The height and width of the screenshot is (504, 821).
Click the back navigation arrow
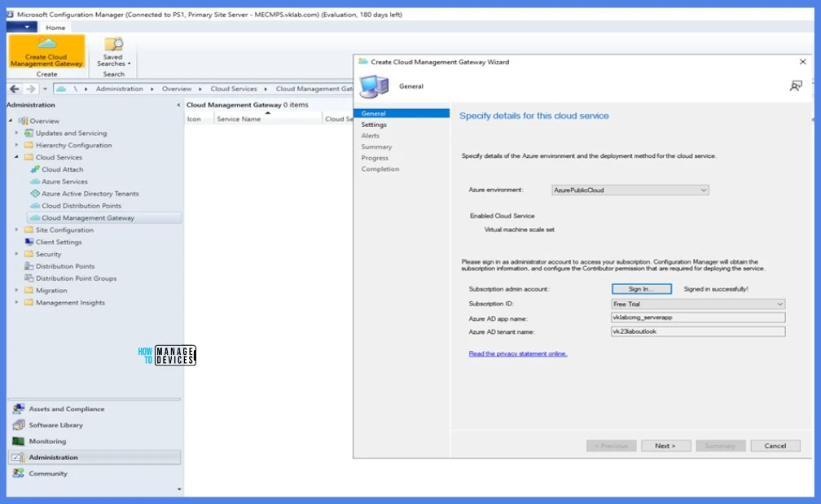click(x=15, y=89)
